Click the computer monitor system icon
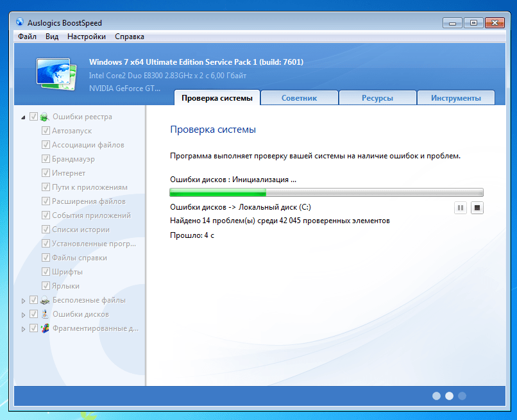The image size is (517, 420). [x=56, y=74]
